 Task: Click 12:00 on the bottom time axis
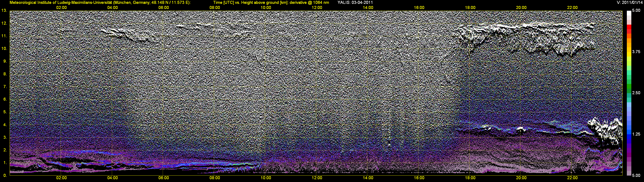click(317, 178)
